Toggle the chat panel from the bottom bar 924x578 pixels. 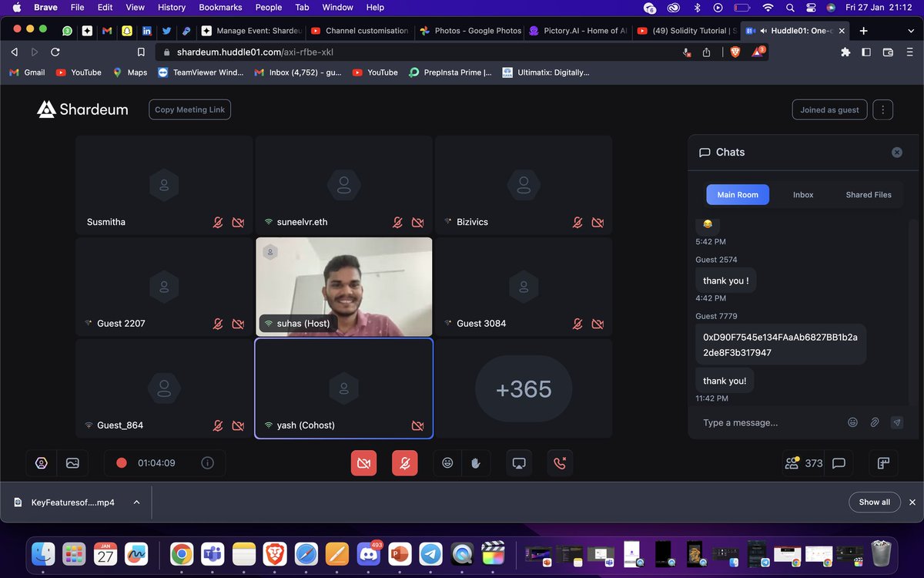(839, 462)
